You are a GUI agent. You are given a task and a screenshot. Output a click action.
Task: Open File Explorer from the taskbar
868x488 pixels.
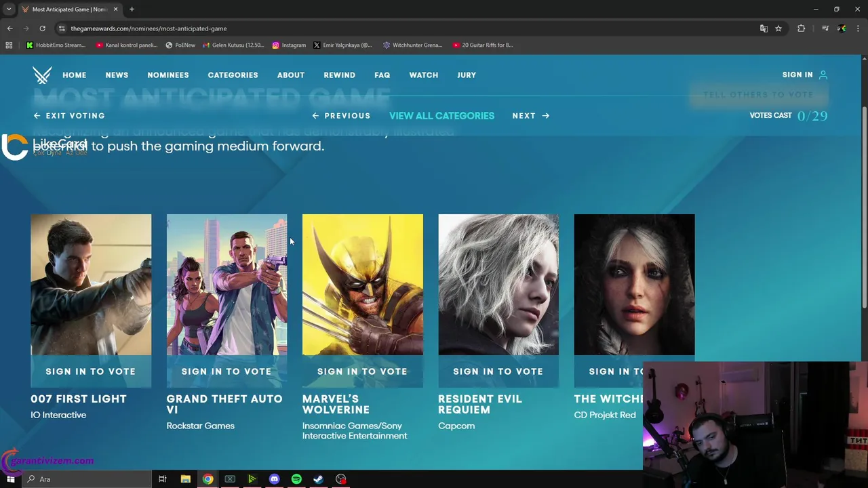tap(185, 479)
